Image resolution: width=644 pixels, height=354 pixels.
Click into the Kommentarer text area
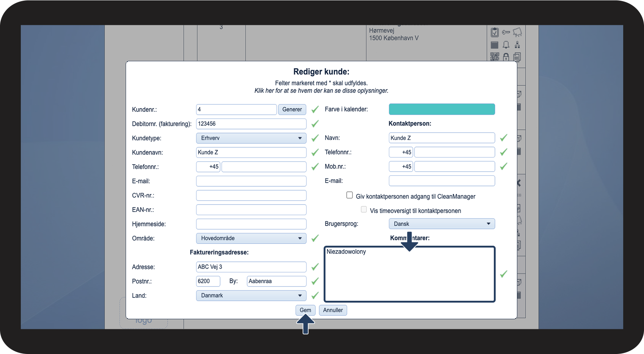409,277
